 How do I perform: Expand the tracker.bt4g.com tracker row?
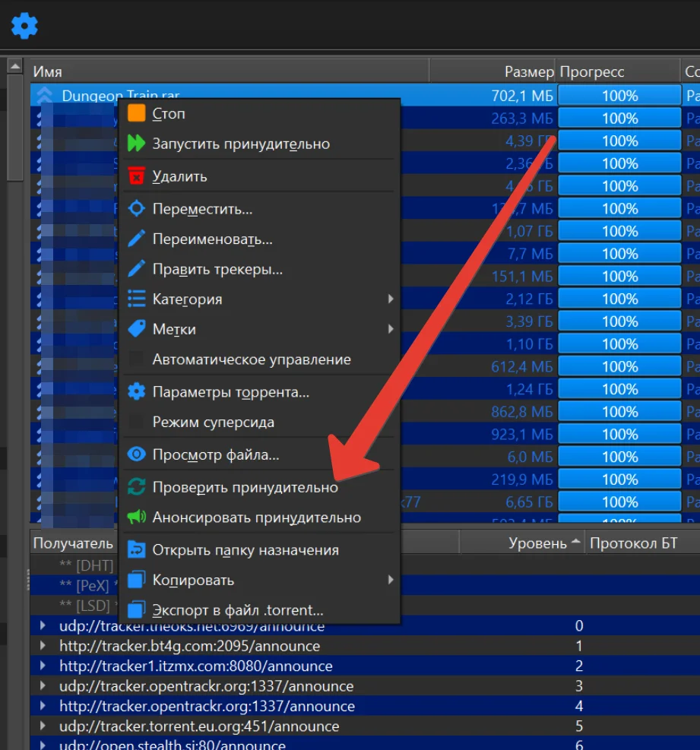click(x=43, y=647)
